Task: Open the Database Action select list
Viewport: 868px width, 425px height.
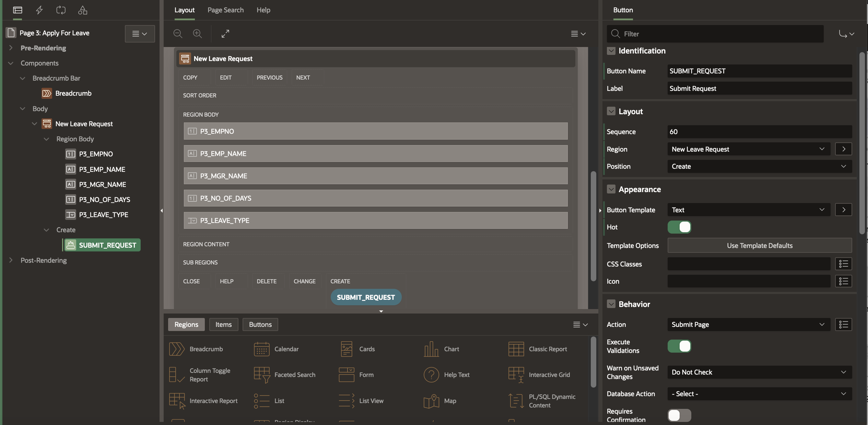Action: 759,394
